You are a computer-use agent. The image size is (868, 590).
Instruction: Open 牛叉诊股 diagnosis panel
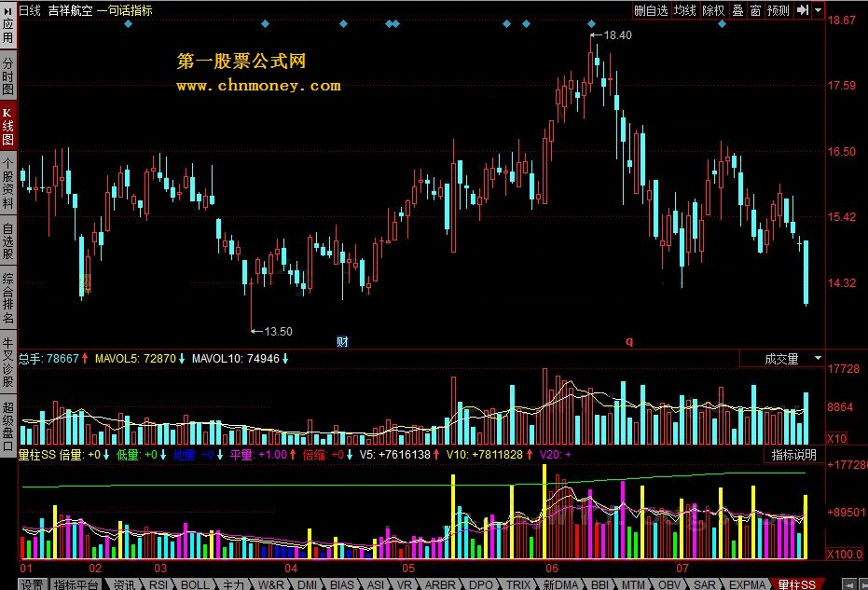(x=8, y=363)
